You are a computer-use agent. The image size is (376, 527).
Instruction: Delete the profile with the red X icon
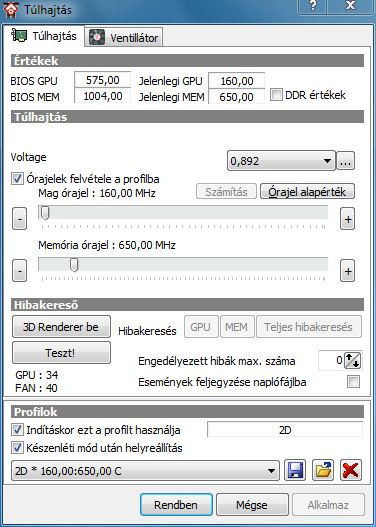[351, 470]
